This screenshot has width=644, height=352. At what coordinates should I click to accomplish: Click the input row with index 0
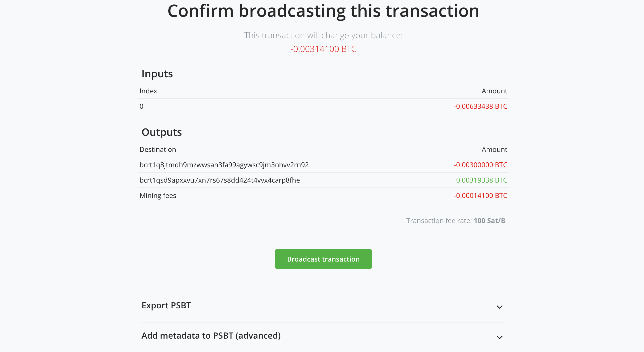click(141, 106)
